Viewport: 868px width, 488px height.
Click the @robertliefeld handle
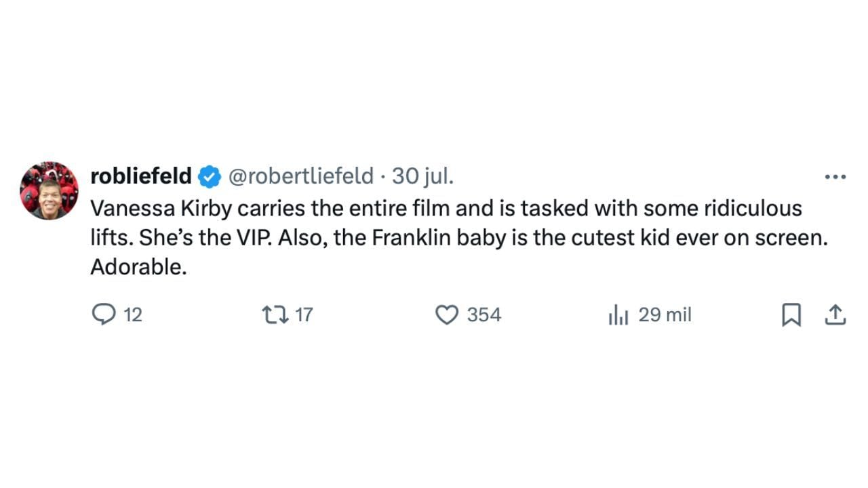coord(300,176)
